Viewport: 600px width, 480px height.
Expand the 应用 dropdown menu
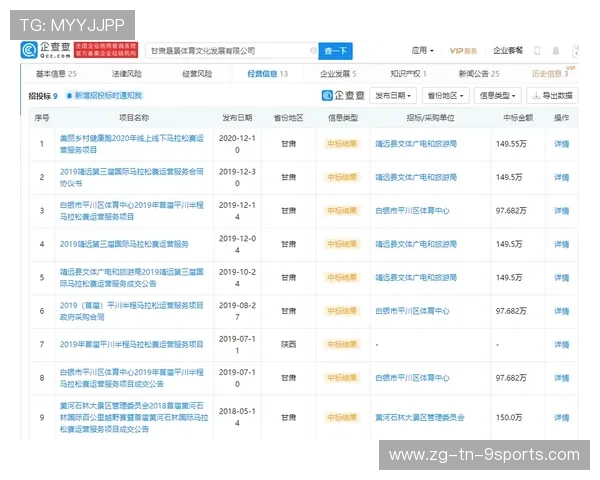point(422,51)
